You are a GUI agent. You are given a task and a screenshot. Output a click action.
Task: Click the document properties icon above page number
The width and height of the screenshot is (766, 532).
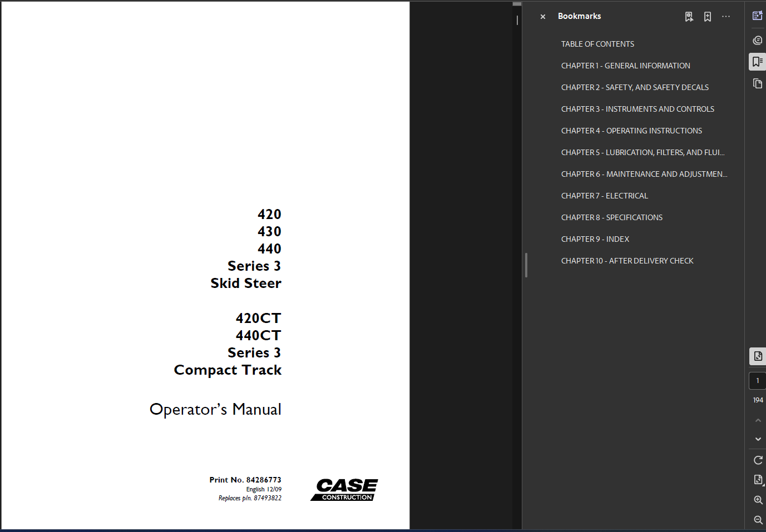pos(758,356)
